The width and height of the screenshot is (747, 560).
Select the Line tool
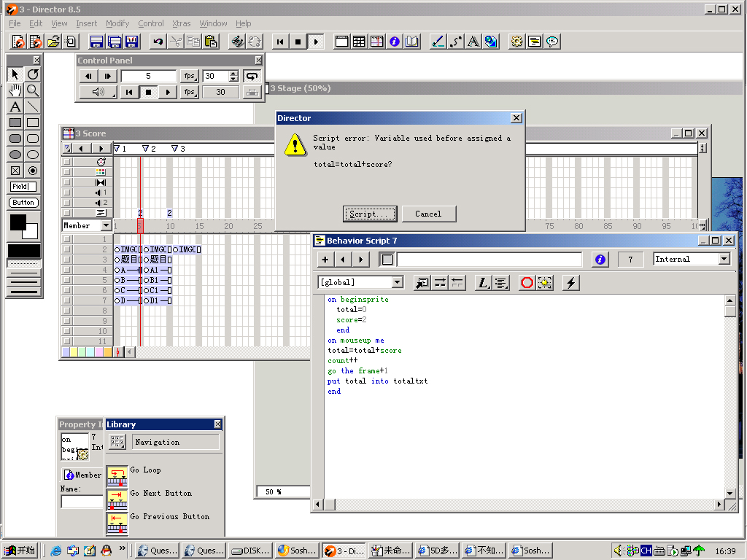(33, 106)
